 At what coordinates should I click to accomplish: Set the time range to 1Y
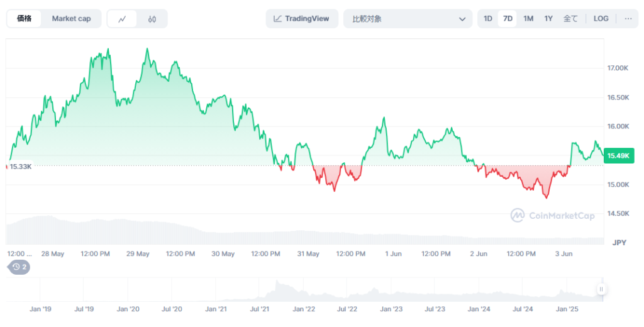coord(548,19)
